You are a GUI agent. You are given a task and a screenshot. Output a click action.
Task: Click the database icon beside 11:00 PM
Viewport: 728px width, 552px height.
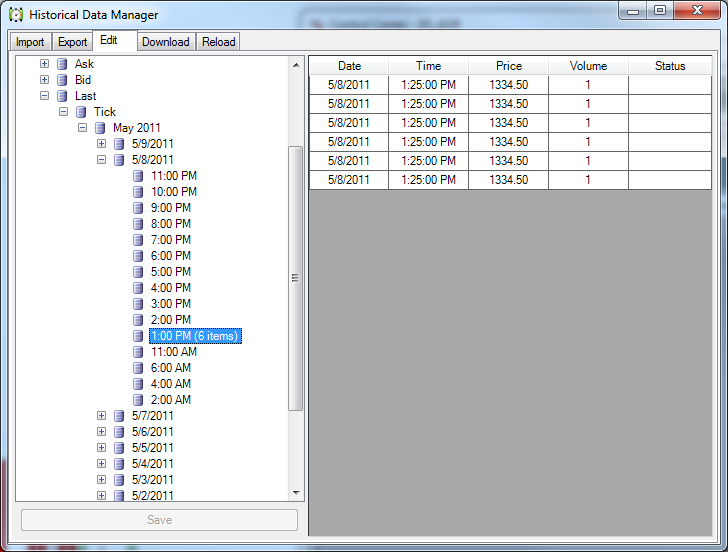[x=138, y=176]
